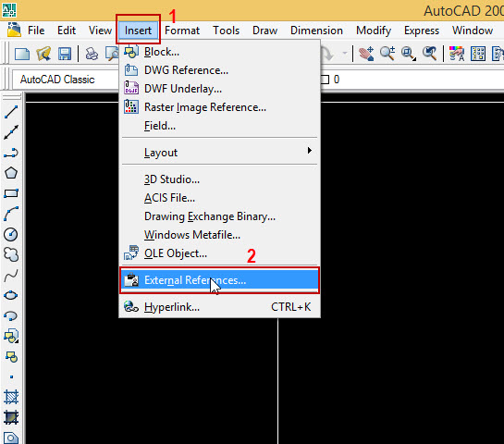The width and height of the screenshot is (504, 444).
Task: Click the Make Block tool icon
Action: tap(11, 356)
